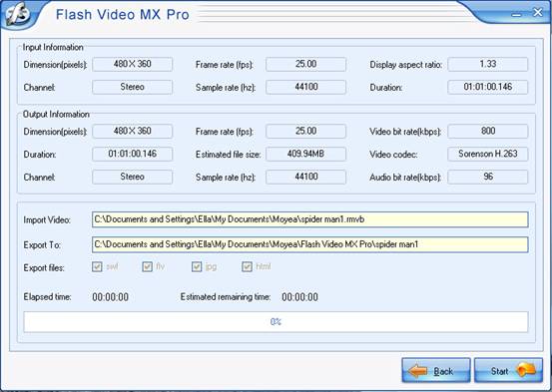Image resolution: width=552 pixels, height=392 pixels.
Task: Click the Import Video path field
Action: click(310, 219)
